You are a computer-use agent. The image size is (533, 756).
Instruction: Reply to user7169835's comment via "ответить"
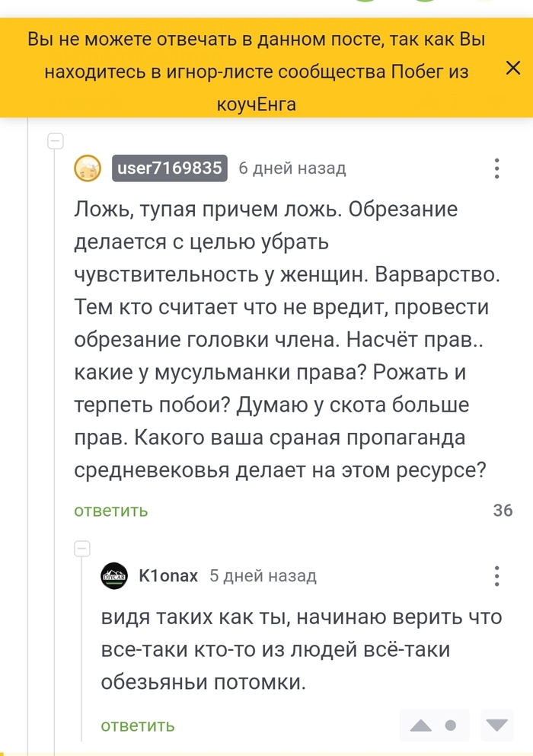111,511
